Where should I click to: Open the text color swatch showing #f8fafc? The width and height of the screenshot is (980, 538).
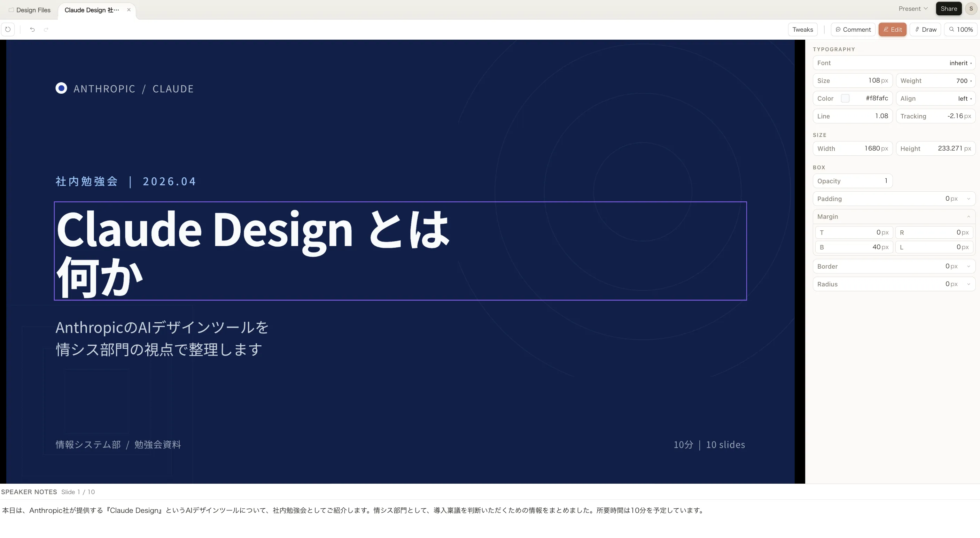(846, 98)
